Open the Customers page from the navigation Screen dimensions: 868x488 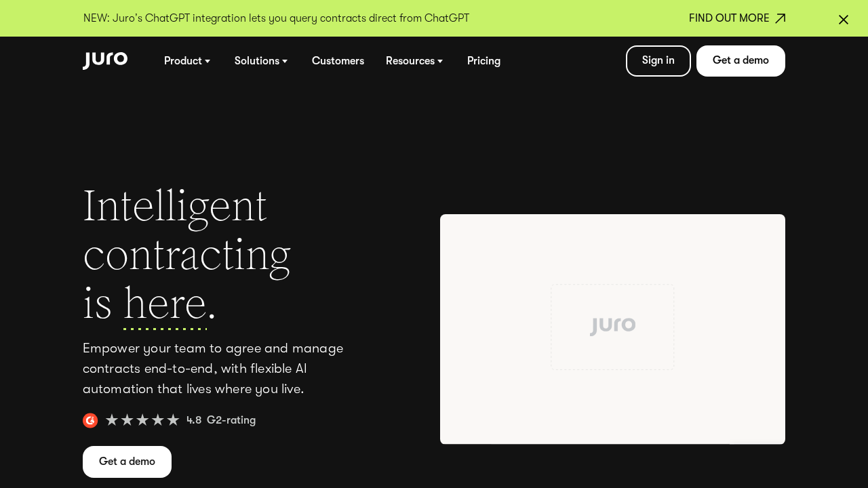coord(338,61)
